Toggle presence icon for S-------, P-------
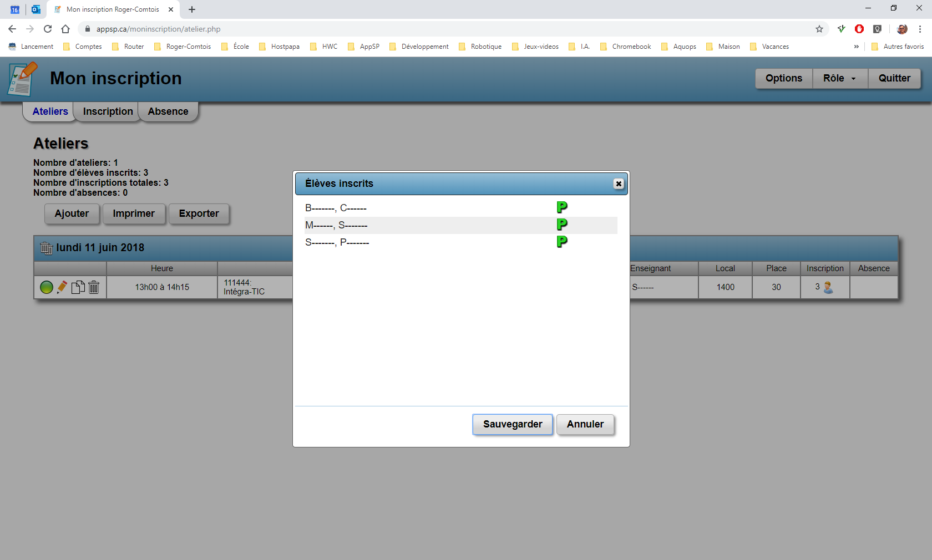The height and width of the screenshot is (560, 932). pos(561,242)
